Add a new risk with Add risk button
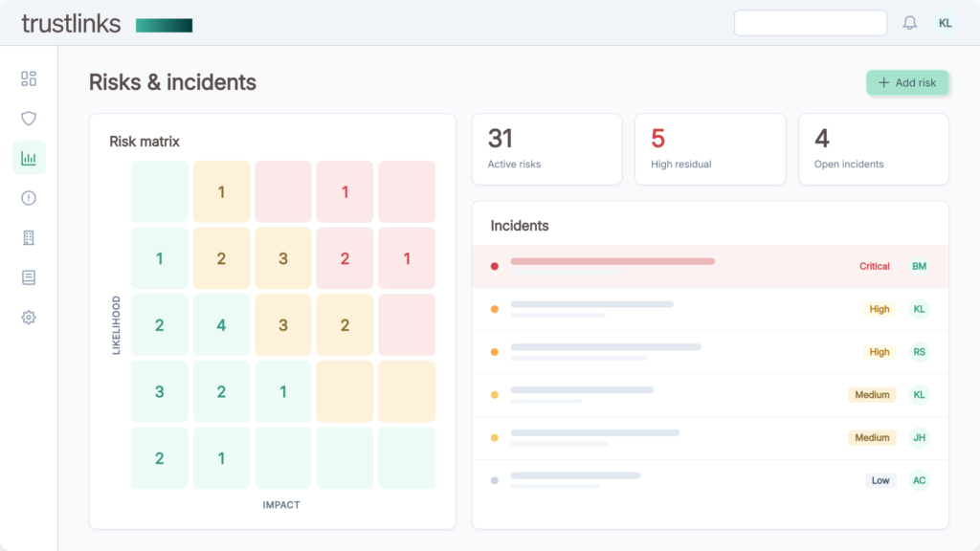The width and height of the screenshot is (980, 551). (907, 82)
